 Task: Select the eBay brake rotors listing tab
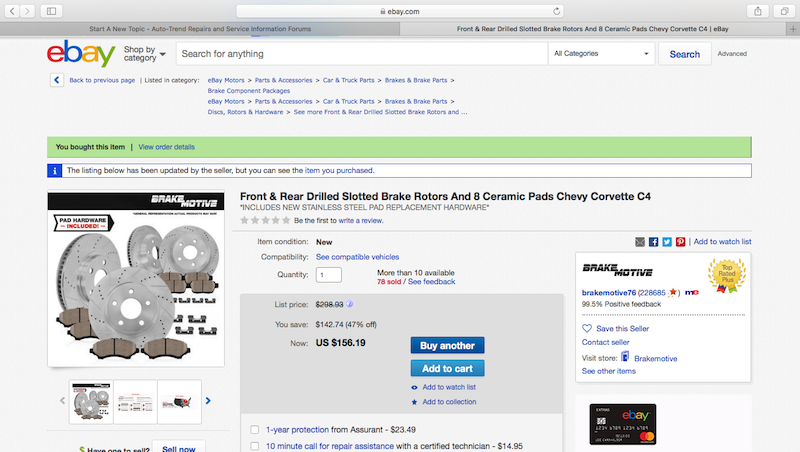coord(593,29)
